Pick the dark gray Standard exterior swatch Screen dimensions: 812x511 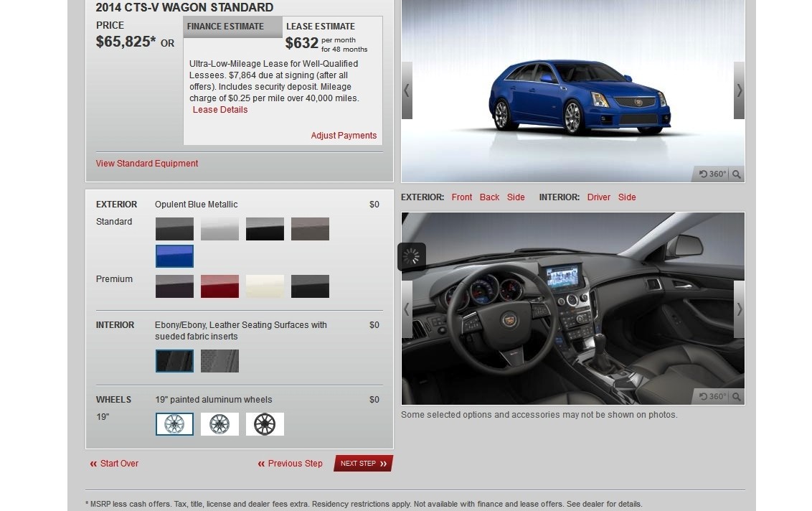point(174,229)
